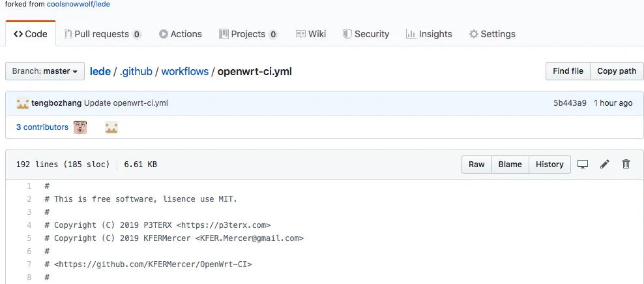Open repository Settings tab
This screenshot has height=284, width=644.
492,34
